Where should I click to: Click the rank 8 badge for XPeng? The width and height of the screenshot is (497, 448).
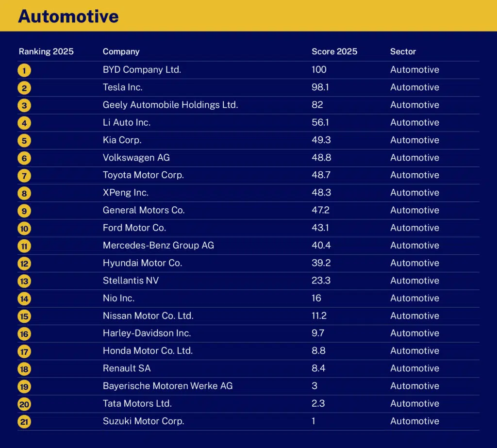[x=24, y=193]
